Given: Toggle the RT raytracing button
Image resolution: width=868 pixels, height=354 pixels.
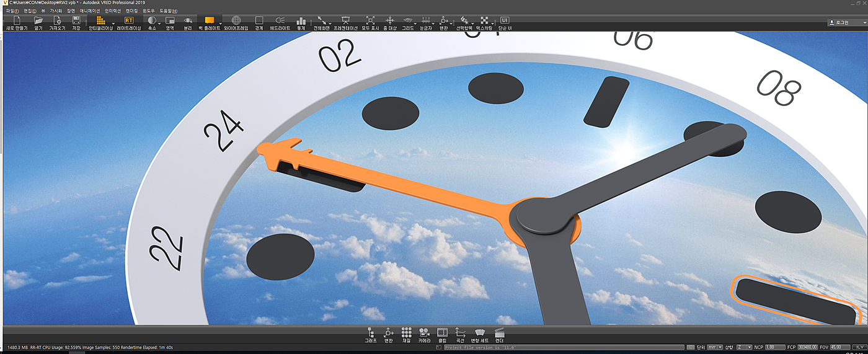Looking at the screenshot, I should [x=129, y=20].
